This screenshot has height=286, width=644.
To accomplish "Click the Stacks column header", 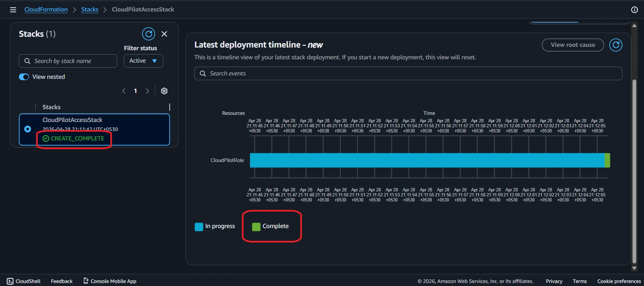I will click(x=51, y=107).
